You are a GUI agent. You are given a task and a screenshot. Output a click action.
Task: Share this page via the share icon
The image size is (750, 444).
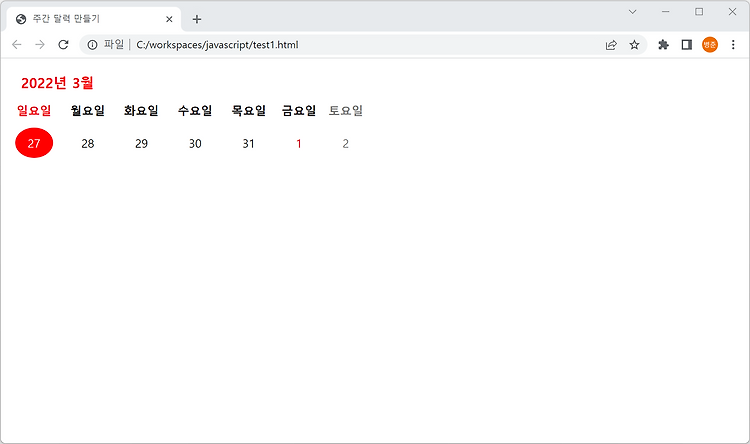611,45
